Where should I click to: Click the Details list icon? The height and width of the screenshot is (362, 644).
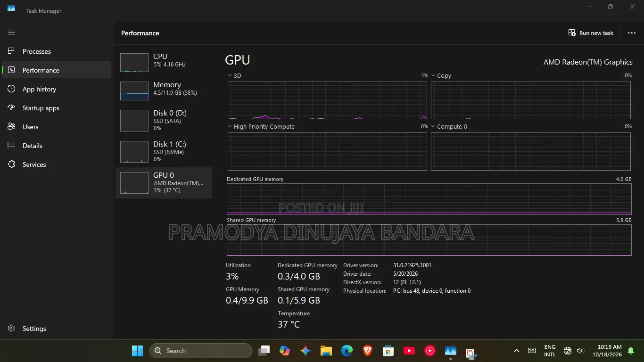pyautogui.click(x=11, y=146)
